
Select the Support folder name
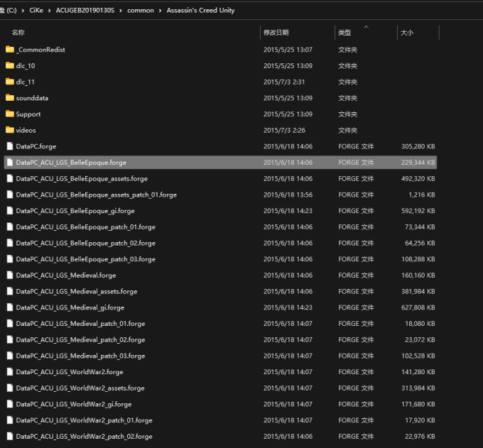pyautogui.click(x=28, y=114)
